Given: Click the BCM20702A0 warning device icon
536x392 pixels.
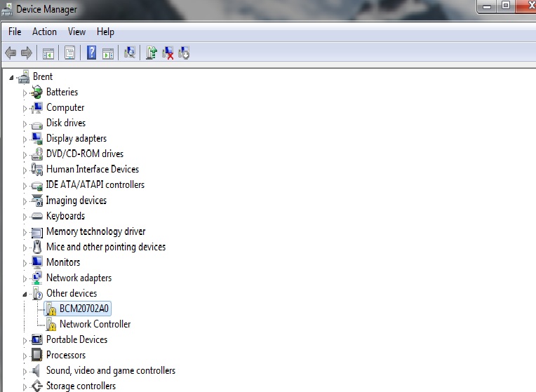Looking at the screenshot, I should tap(51, 309).
